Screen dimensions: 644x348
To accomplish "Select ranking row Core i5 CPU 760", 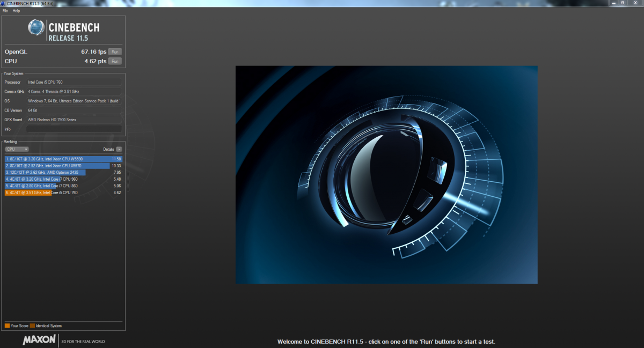I will click(63, 192).
